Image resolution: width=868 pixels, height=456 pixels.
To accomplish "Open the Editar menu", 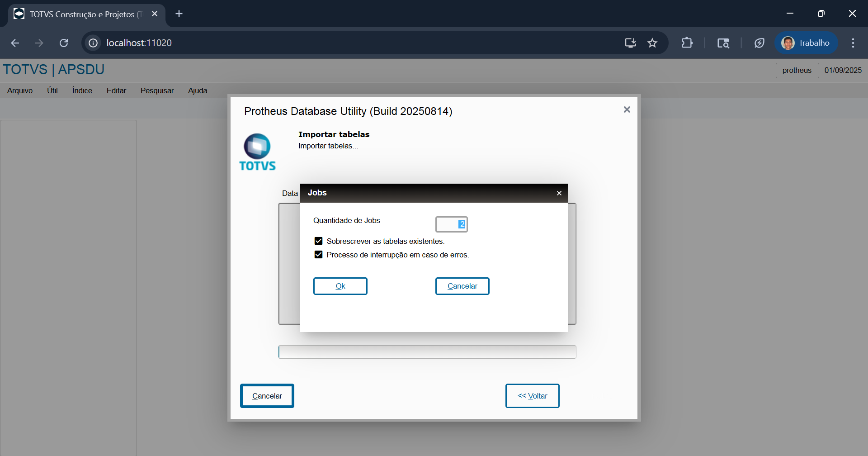I will 116,90.
